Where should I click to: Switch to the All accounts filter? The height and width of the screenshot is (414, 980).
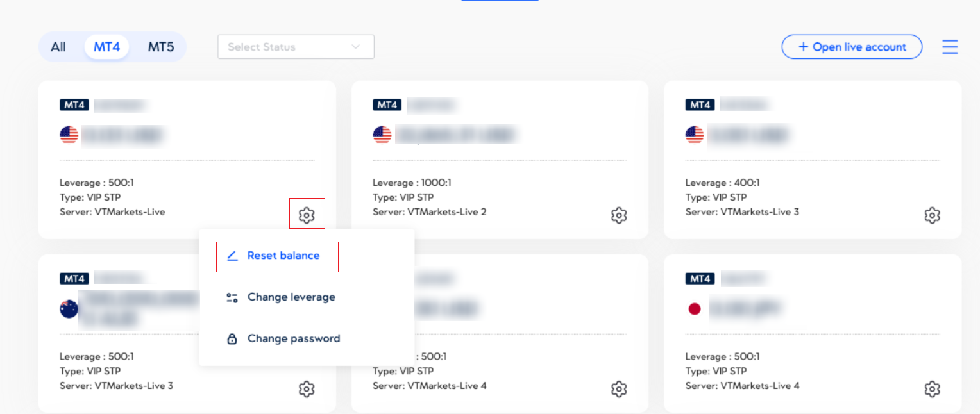tap(58, 47)
